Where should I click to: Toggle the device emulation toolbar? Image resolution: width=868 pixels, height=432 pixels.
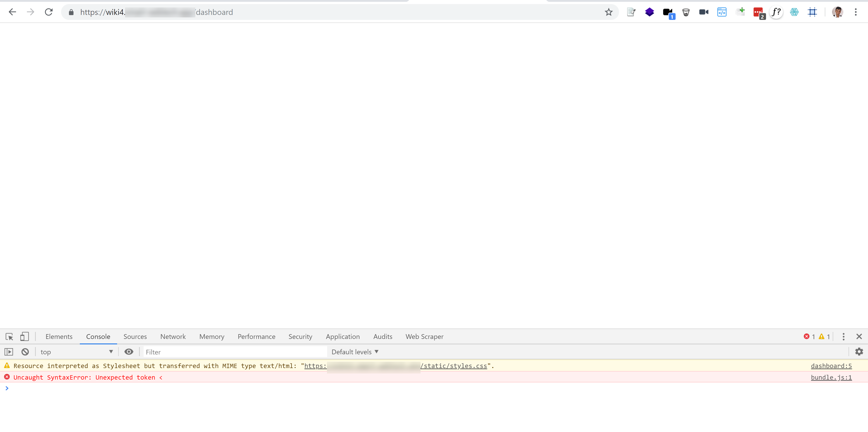pos(24,336)
